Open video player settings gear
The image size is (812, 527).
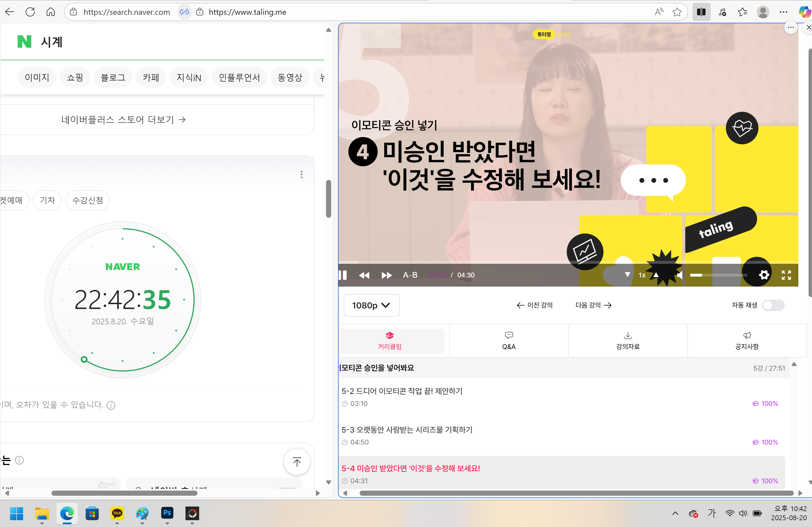(764, 275)
